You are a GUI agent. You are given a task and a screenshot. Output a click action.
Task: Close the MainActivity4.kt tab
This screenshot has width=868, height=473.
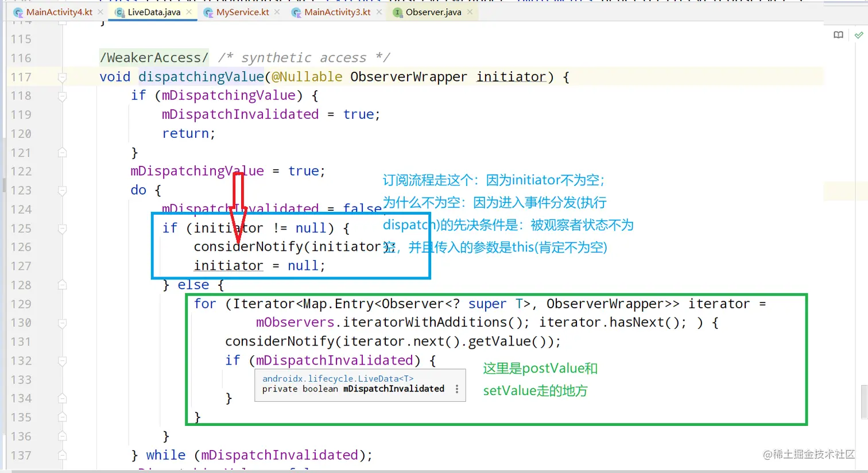tap(100, 12)
